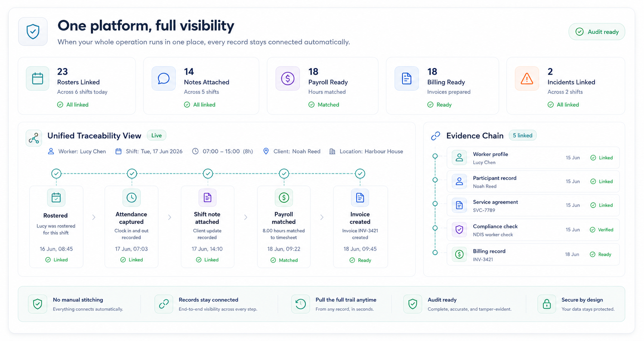Image resolution: width=644 pixels, height=341 pixels.
Task: Click the chevron between Attendance captured and Shift note
Action: [170, 217]
